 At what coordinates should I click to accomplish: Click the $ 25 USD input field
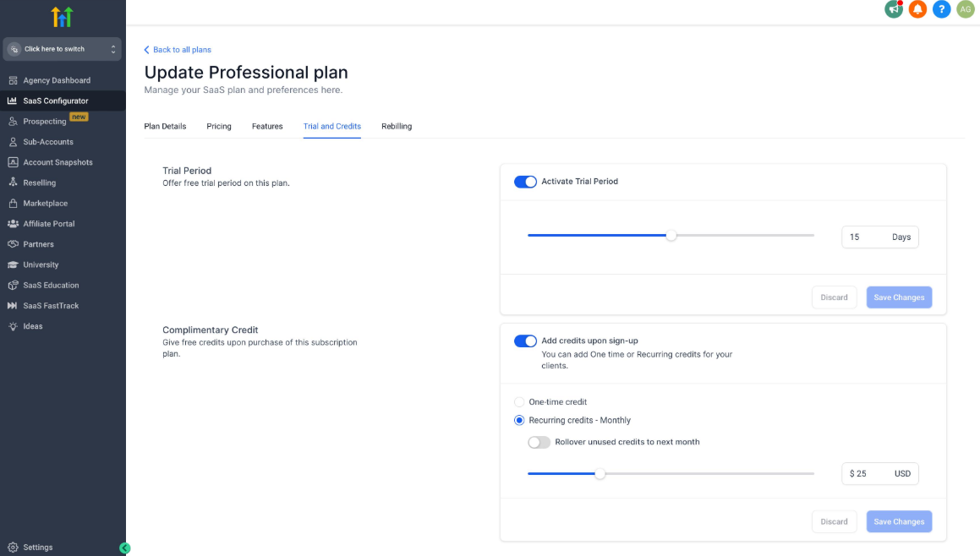[x=880, y=473]
